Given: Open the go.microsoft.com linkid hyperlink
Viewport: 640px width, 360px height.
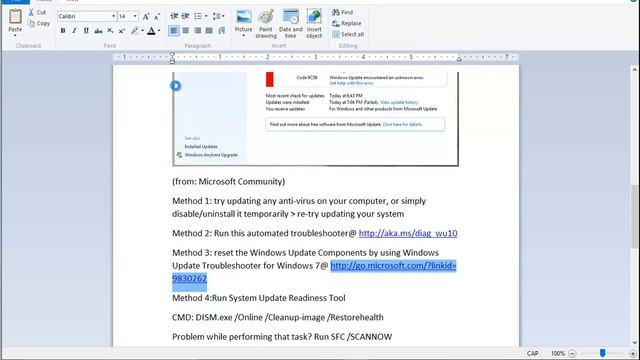Looking at the screenshot, I should tap(393, 266).
